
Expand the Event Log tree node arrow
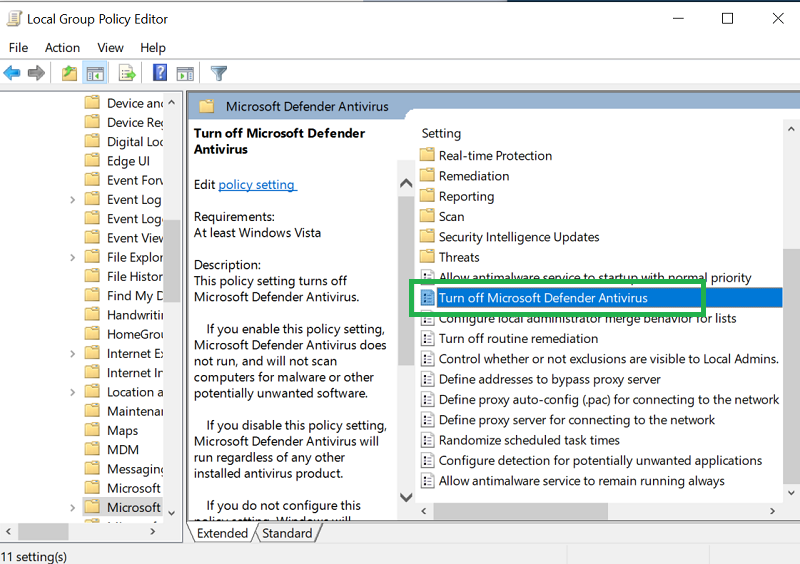72,200
